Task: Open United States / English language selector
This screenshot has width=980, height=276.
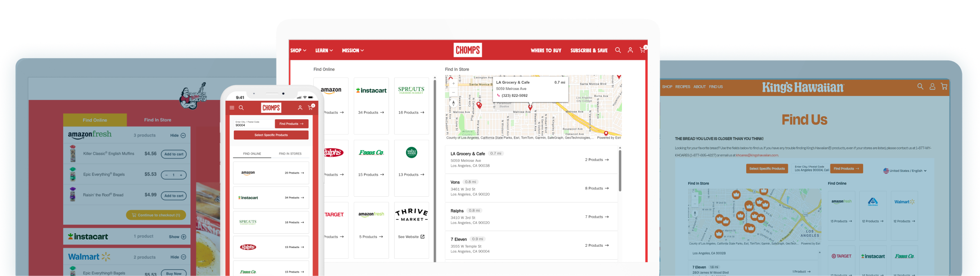Action: click(x=905, y=171)
